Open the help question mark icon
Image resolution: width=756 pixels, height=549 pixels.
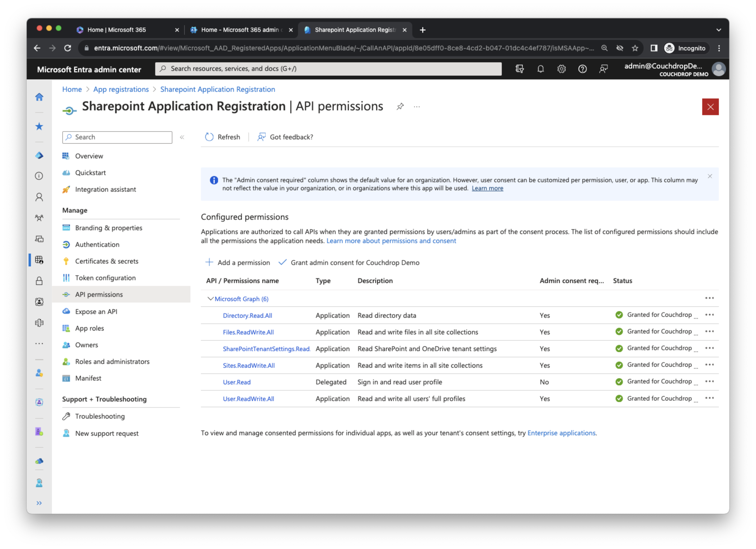coord(582,69)
